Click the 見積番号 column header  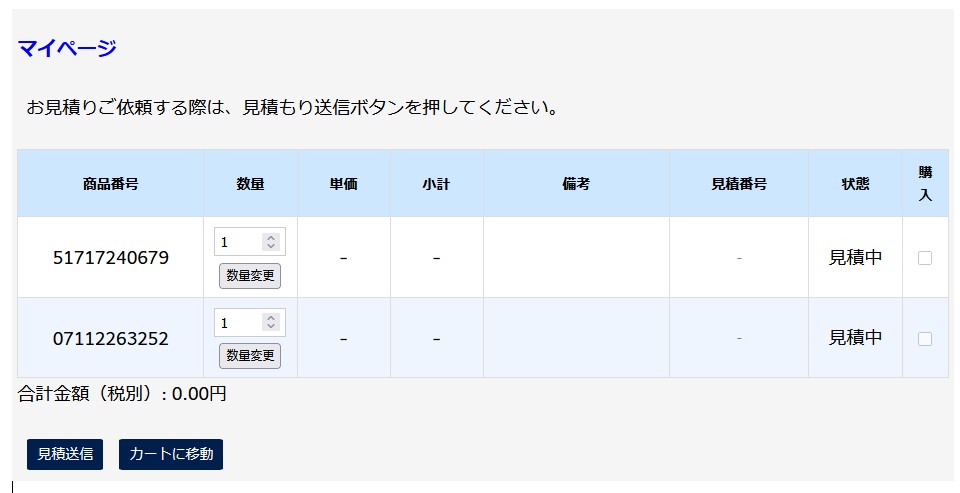click(739, 184)
